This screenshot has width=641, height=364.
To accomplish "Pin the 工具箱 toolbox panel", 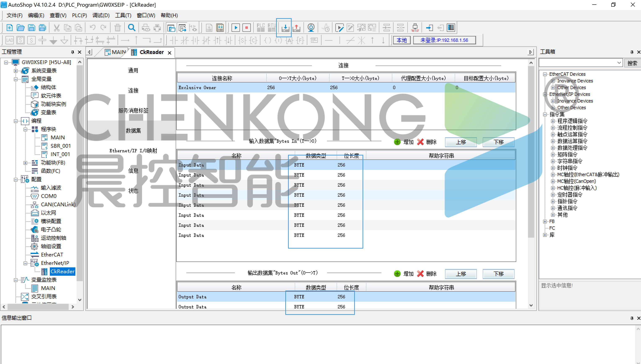I will (632, 52).
